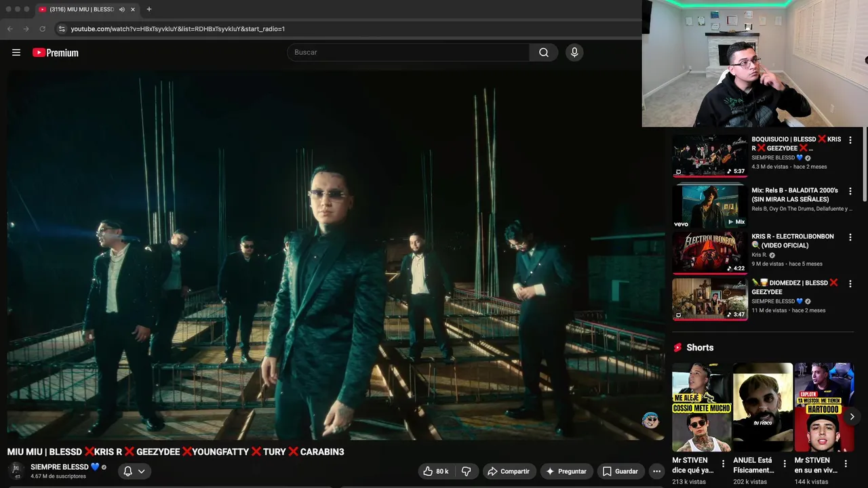Reload the page in browser
This screenshot has width=868, height=488.
click(x=42, y=29)
